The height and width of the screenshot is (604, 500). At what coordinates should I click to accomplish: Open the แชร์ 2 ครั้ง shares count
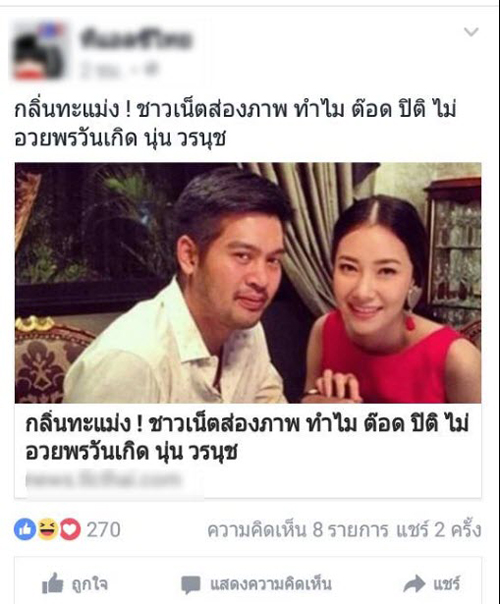point(439,530)
